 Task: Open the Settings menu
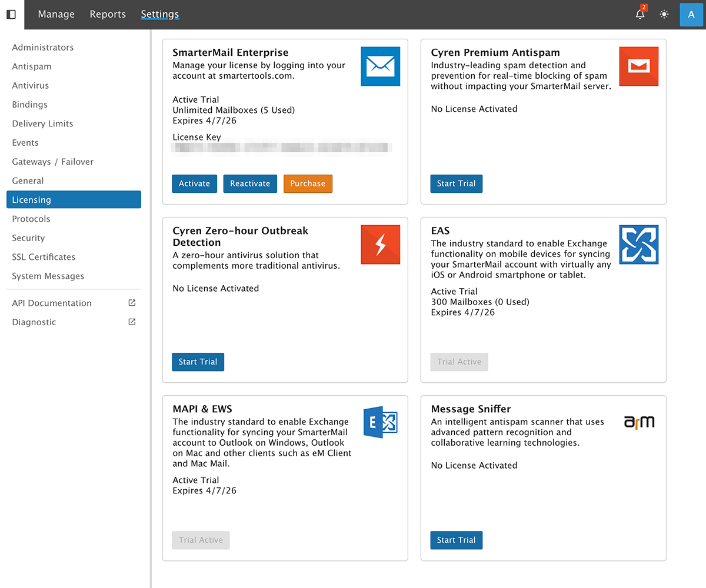[x=160, y=15]
